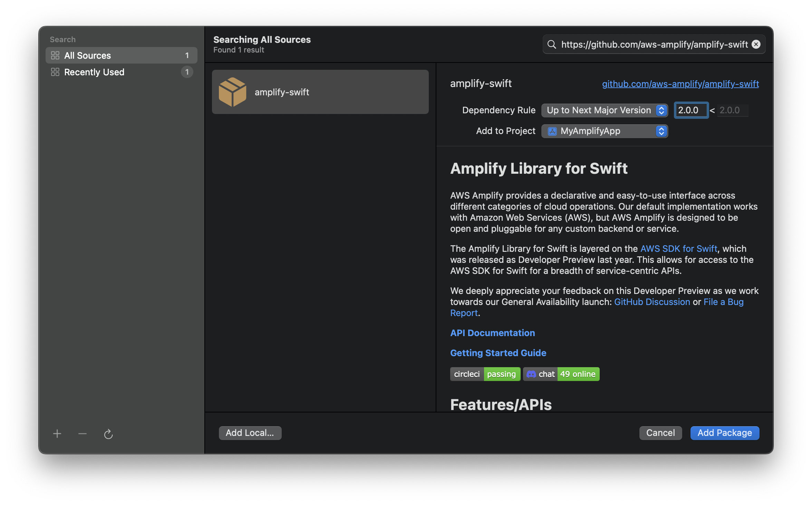This screenshot has width=812, height=505.
Task: Click the 'Found 1 result' text
Action: click(x=239, y=50)
